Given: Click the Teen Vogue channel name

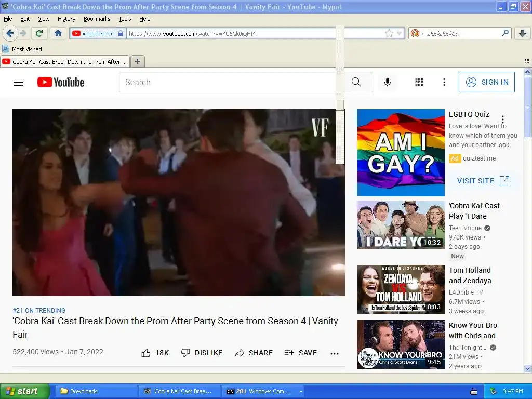Looking at the screenshot, I should (465, 228).
